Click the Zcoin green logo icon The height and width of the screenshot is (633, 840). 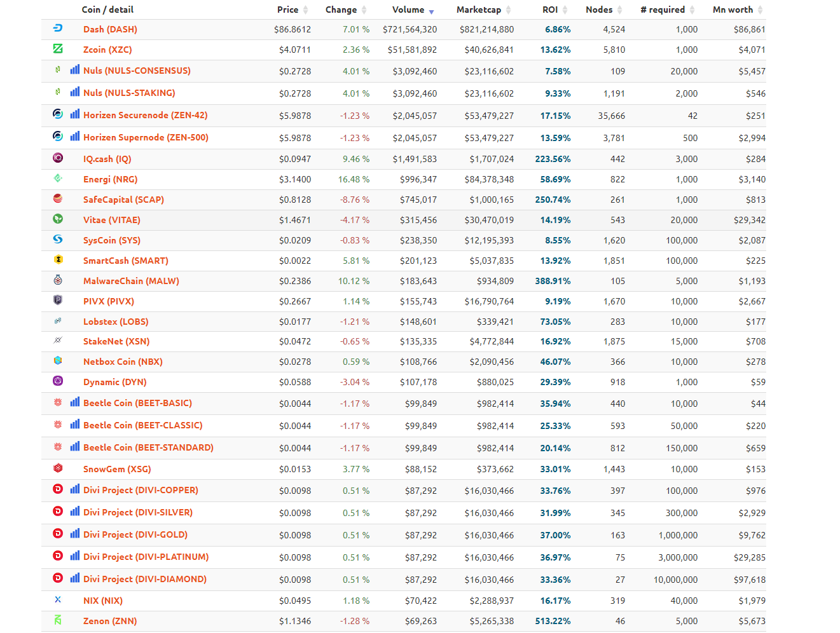[58, 48]
